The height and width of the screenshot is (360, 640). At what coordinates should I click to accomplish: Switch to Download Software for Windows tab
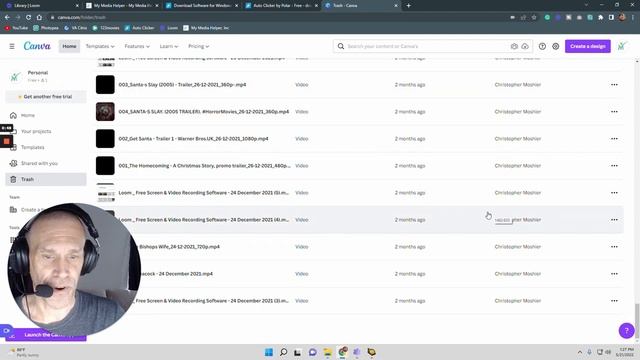tap(202, 6)
